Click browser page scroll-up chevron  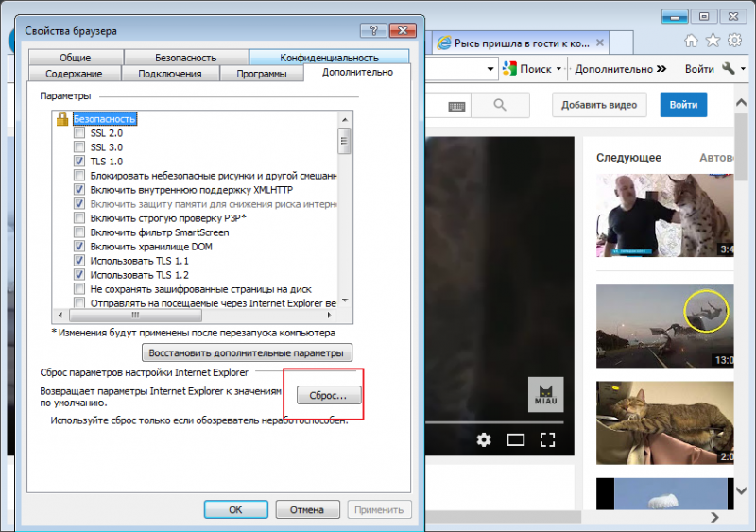(742, 102)
